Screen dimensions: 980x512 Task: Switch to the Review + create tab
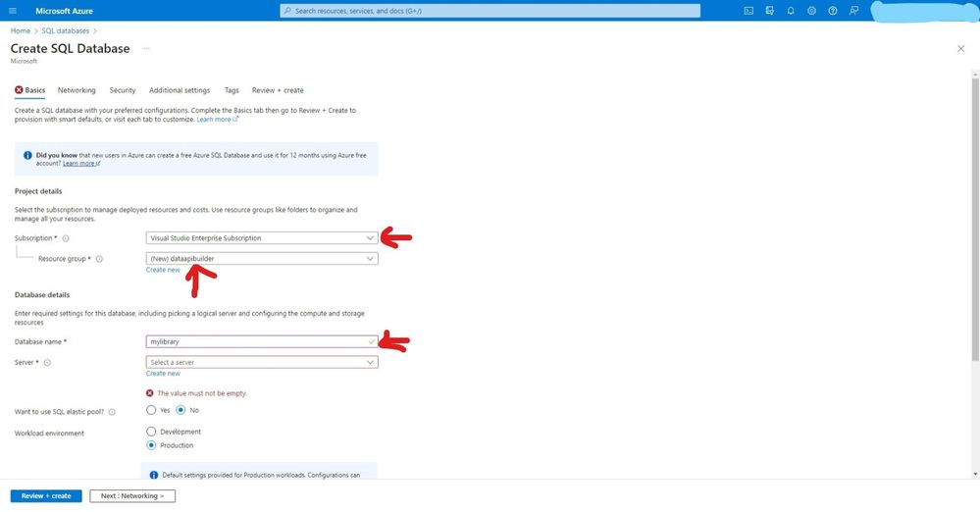tap(278, 90)
